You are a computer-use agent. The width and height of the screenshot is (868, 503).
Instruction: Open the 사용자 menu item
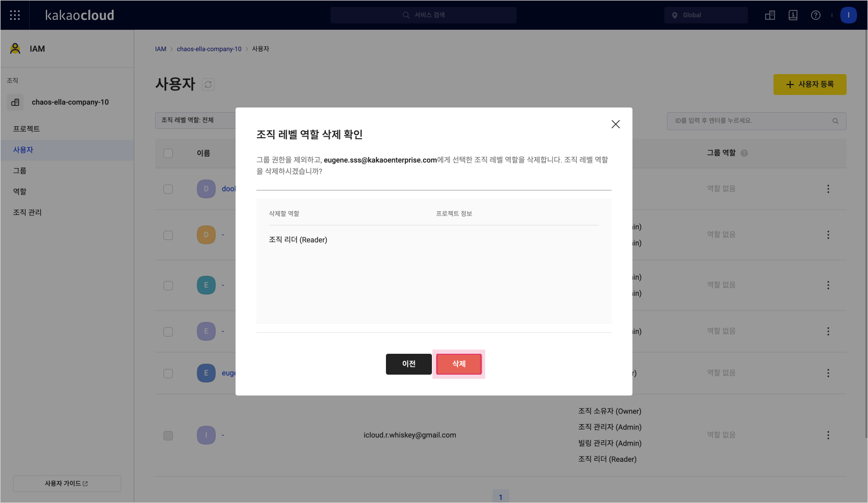tap(67, 150)
